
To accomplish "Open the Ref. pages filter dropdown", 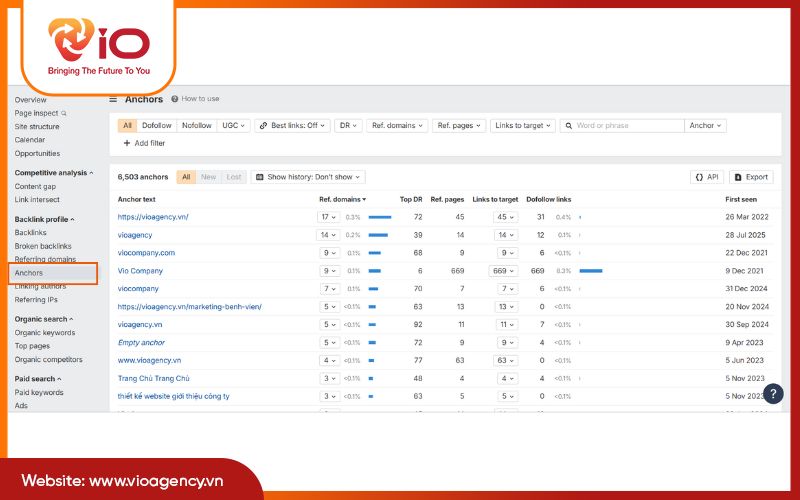I will click(459, 126).
